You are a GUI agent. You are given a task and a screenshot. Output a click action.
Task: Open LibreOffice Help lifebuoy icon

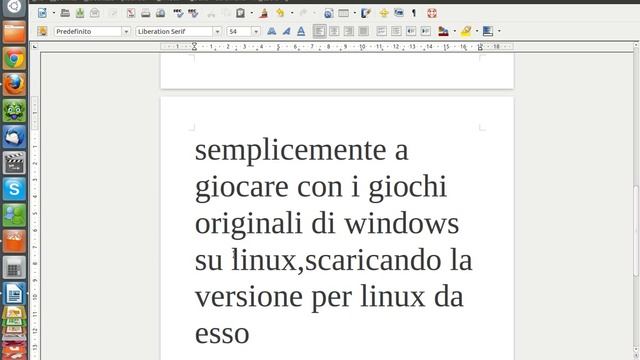pos(432,13)
